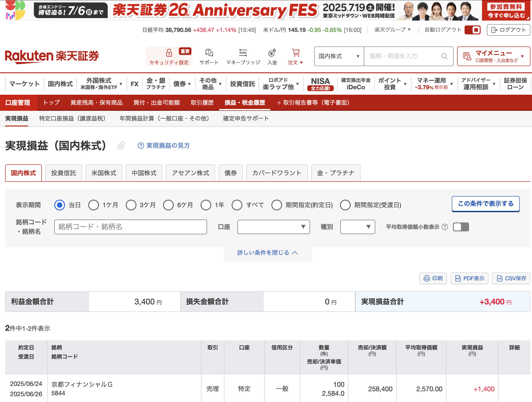This screenshot has width=532, height=402.
Task: Open the 種別 type dropdown
Action: pyautogui.click(x=358, y=227)
